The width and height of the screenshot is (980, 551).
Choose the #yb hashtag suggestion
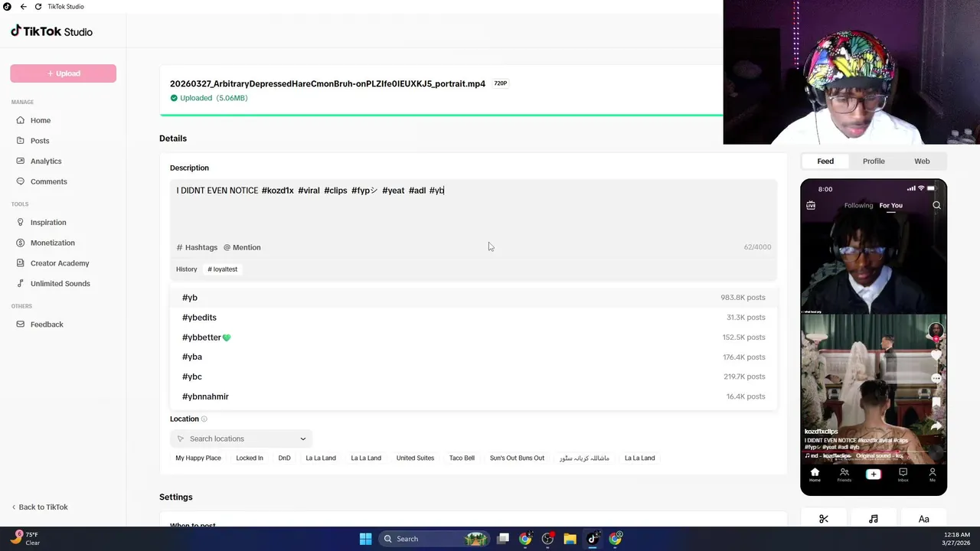[x=473, y=298]
